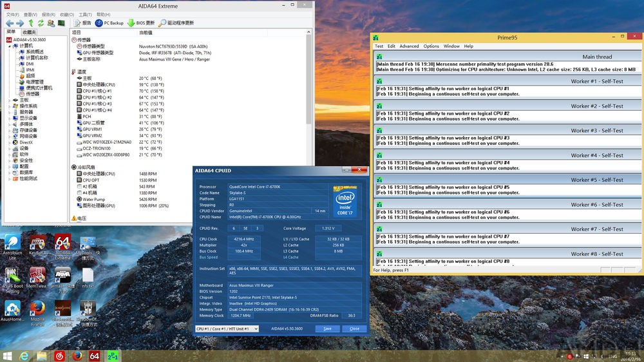Screen dimensions: 644x362
Task: Expand the 操作系统 tree node
Action: tap(10, 106)
